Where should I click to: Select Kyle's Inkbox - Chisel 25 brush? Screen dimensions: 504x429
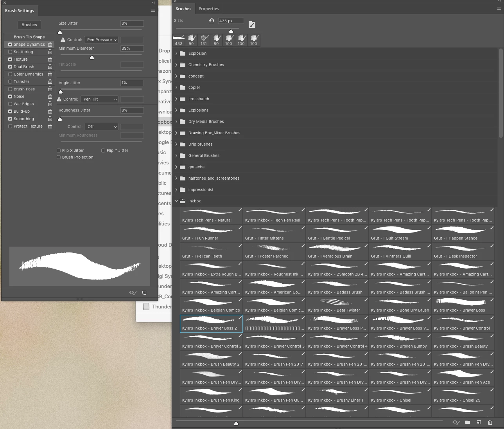point(463,396)
